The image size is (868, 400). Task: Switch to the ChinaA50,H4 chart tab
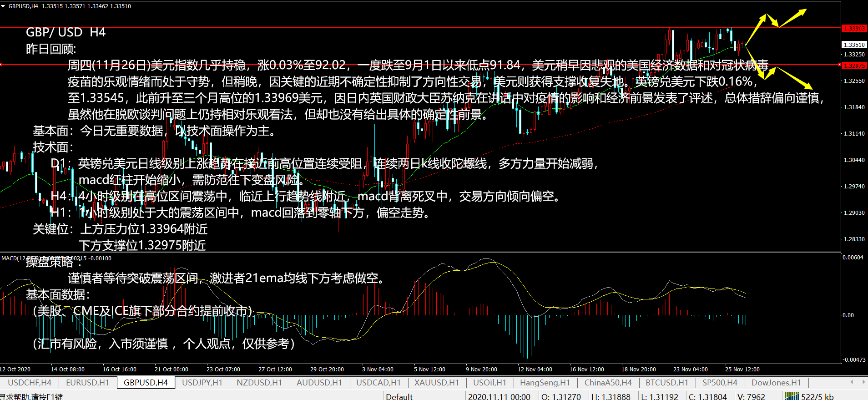(x=608, y=383)
